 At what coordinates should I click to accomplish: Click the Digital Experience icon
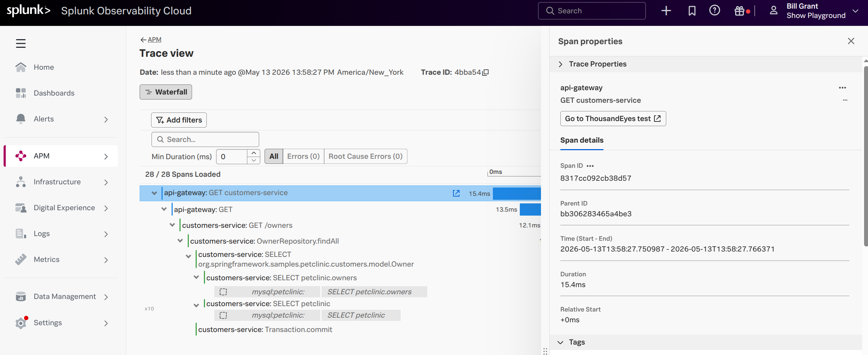point(21,208)
